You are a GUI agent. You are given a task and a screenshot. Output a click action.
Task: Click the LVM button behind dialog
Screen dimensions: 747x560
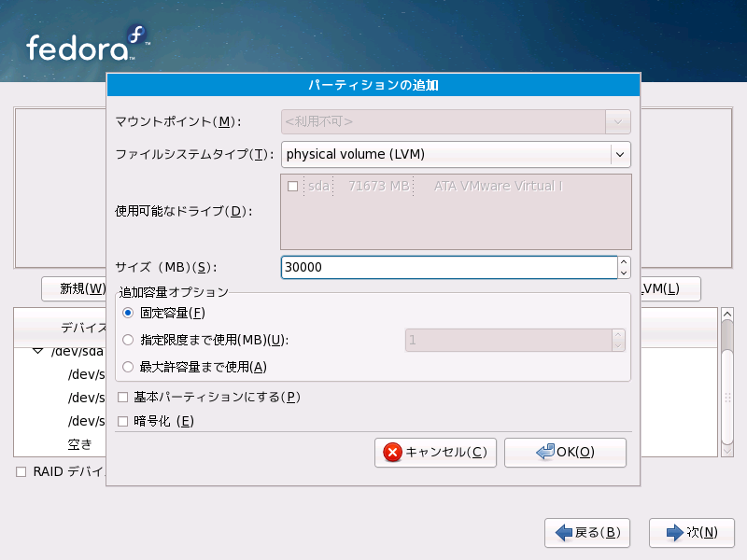point(670,288)
